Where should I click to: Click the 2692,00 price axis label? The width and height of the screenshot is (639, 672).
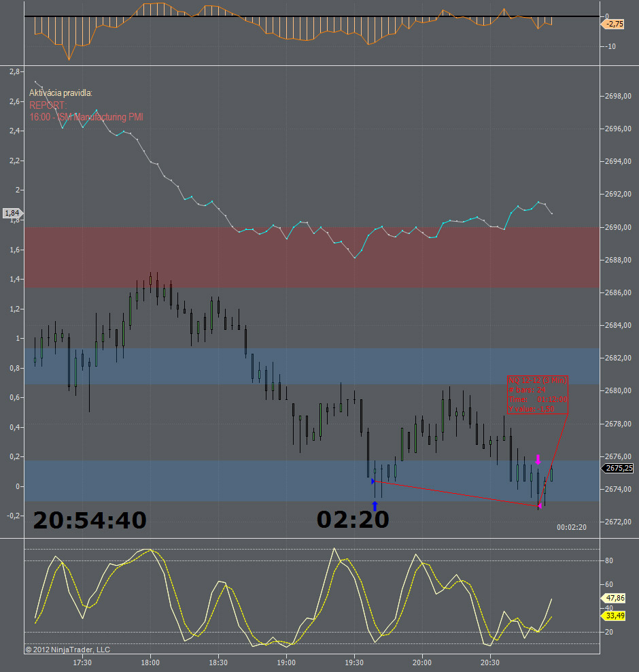coord(618,194)
